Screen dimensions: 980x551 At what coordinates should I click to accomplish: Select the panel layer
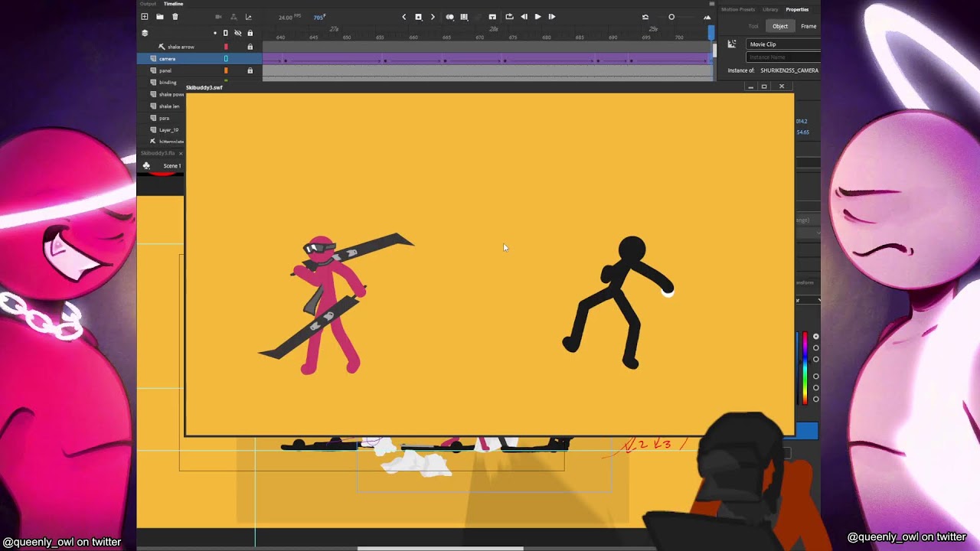[165, 70]
